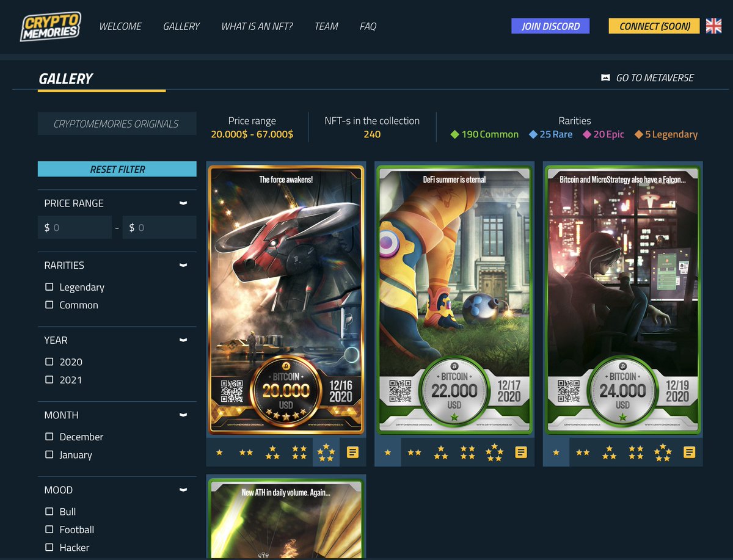Image resolution: width=733 pixels, height=560 pixels.
Task: Tick the January month checkbox
Action: (x=49, y=454)
